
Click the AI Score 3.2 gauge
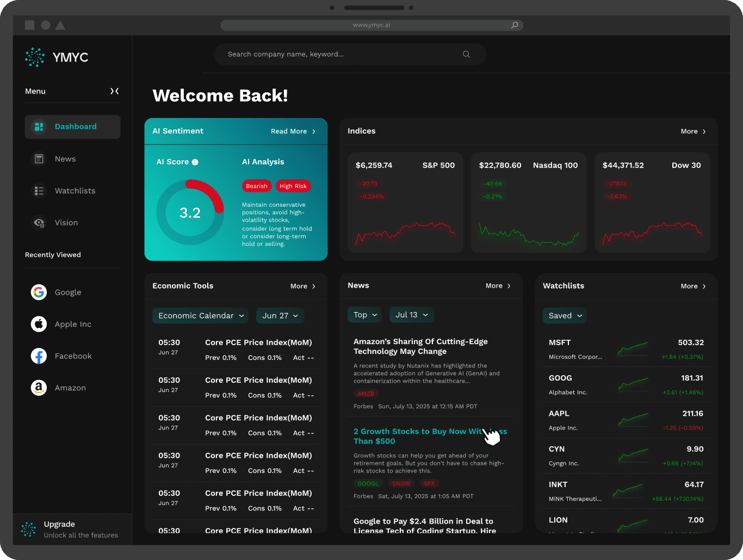pyautogui.click(x=190, y=213)
